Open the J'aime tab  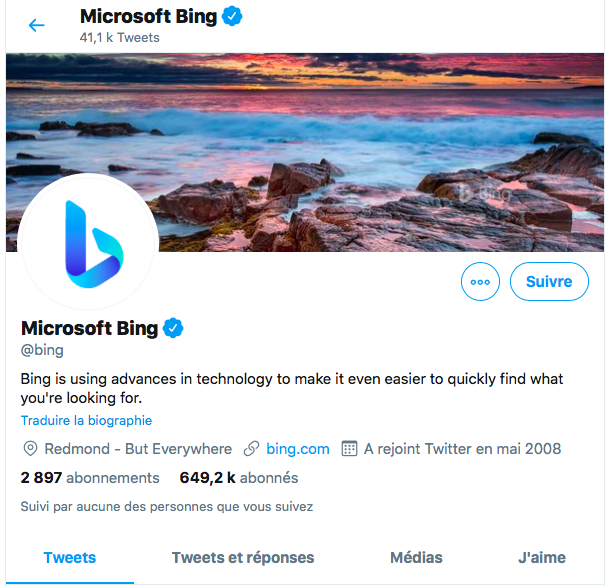click(x=542, y=558)
